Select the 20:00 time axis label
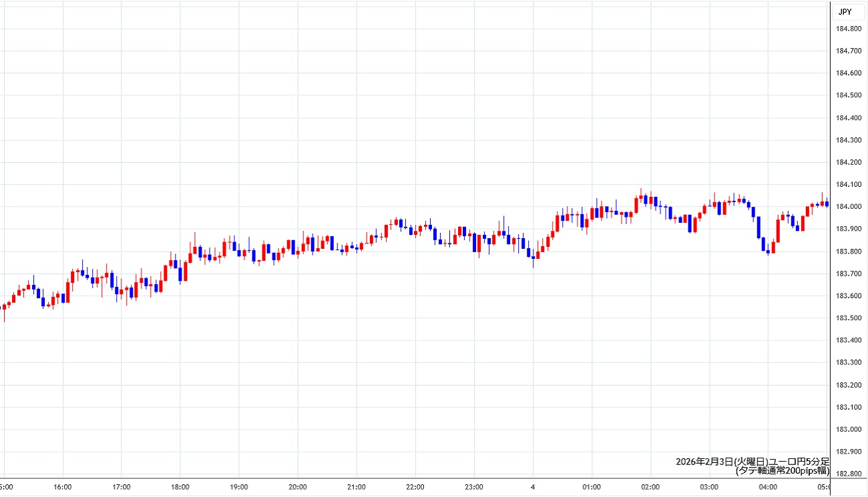The image size is (868, 497). coord(298,487)
